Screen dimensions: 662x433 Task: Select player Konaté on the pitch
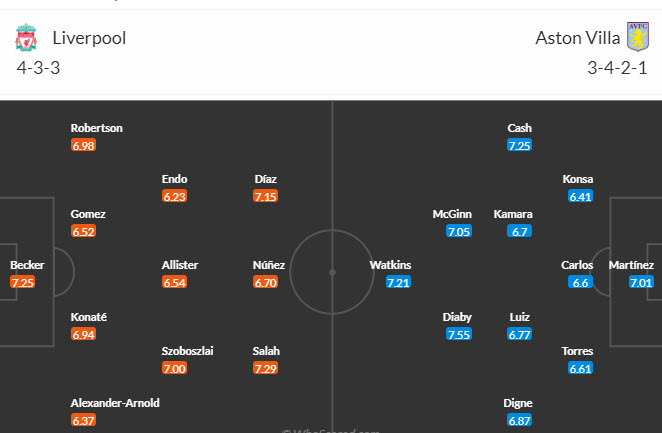89,317
